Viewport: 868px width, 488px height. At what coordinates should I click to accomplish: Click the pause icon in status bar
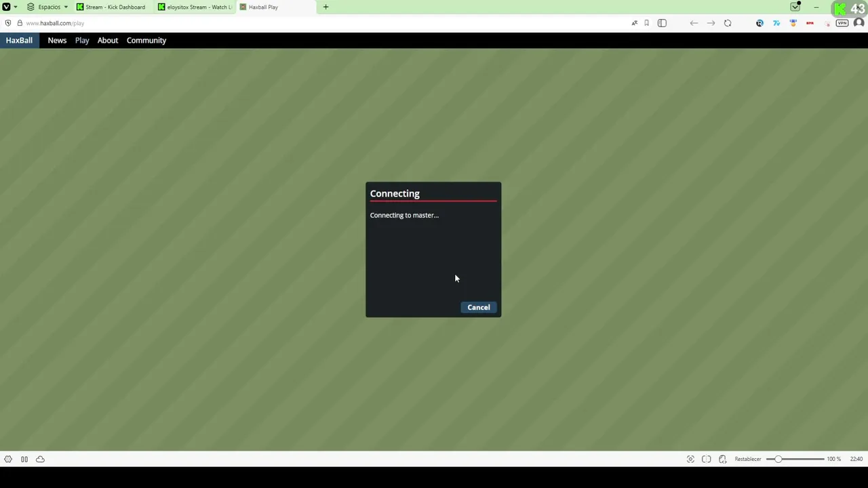(24, 460)
